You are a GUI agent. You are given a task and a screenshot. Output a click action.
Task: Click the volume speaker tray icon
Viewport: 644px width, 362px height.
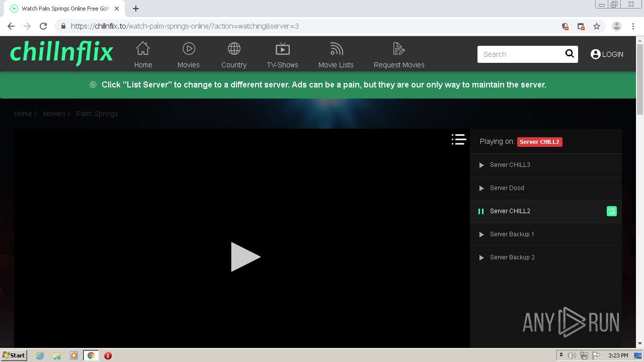(572, 355)
